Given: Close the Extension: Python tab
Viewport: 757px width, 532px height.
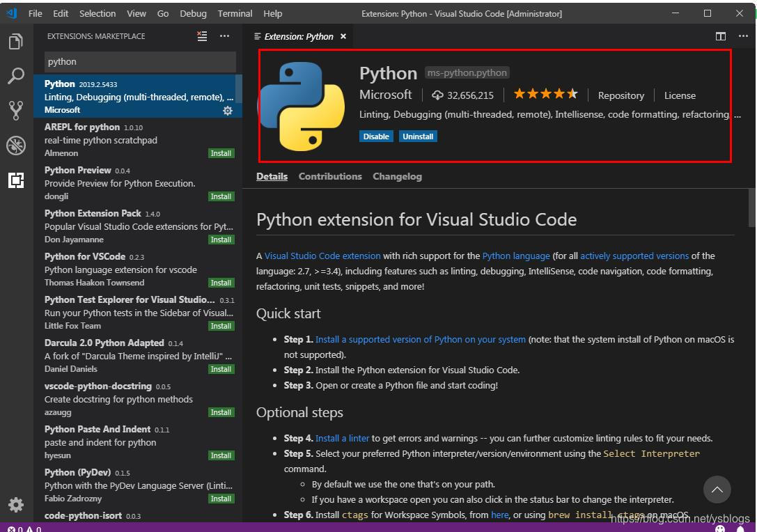Looking at the screenshot, I should [x=343, y=36].
